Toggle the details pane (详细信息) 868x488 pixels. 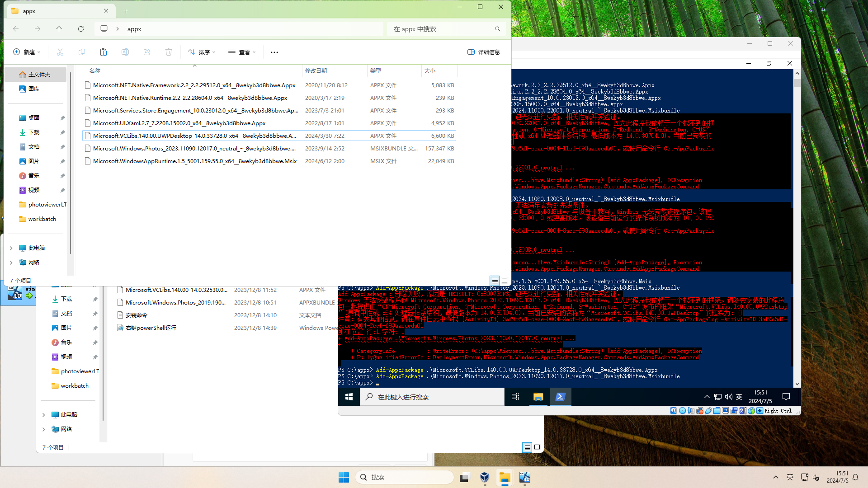tap(484, 52)
